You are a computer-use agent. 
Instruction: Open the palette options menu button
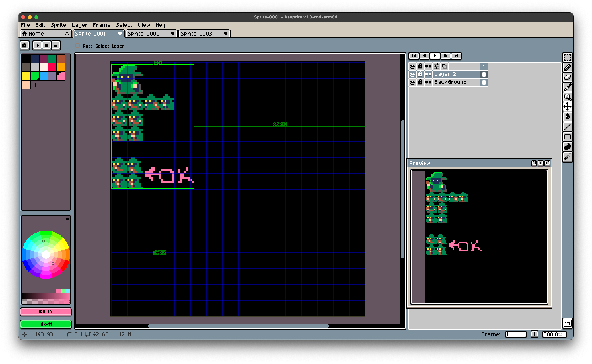point(56,45)
